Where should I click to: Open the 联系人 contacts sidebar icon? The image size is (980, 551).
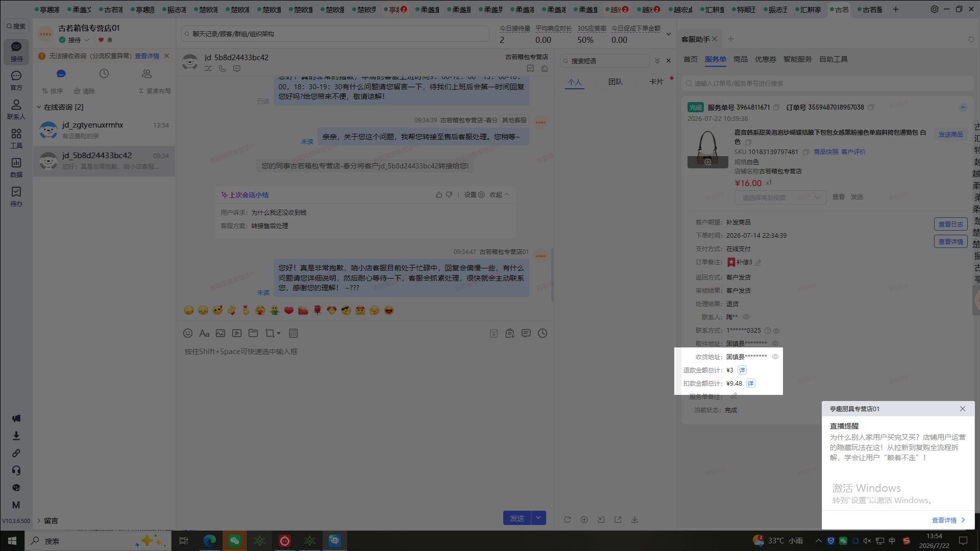point(16,109)
